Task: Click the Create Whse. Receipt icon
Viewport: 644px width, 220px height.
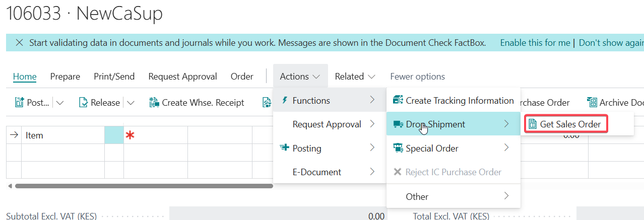Action: coord(154,103)
